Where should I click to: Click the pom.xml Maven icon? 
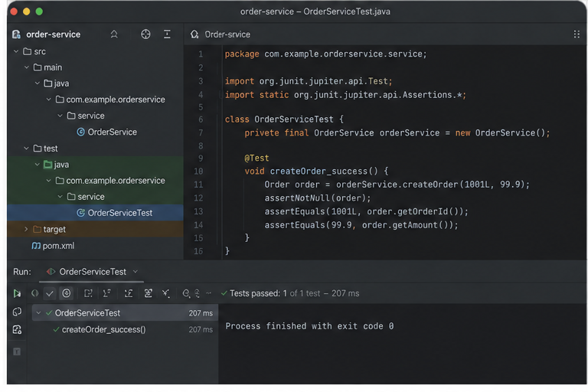tap(36, 246)
